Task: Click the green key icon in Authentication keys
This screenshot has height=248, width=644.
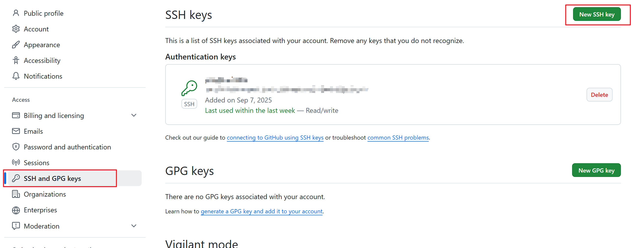Action: (189, 88)
